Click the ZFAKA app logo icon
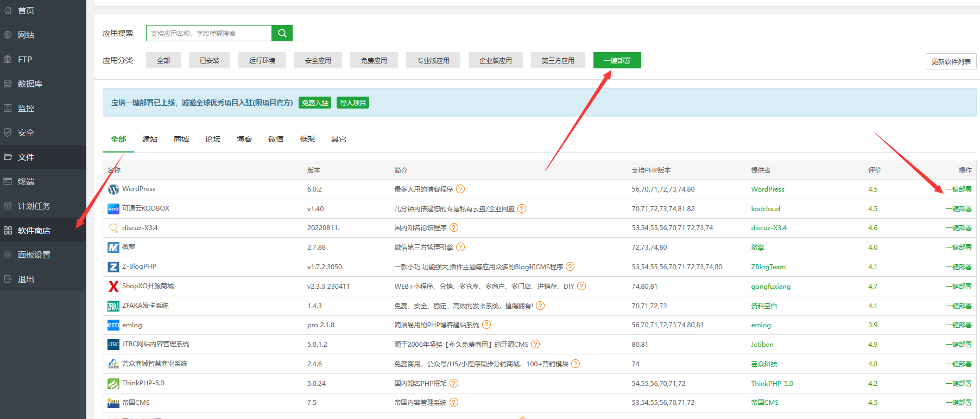The width and height of the screenshot is (980, 419). coord(113,306)
